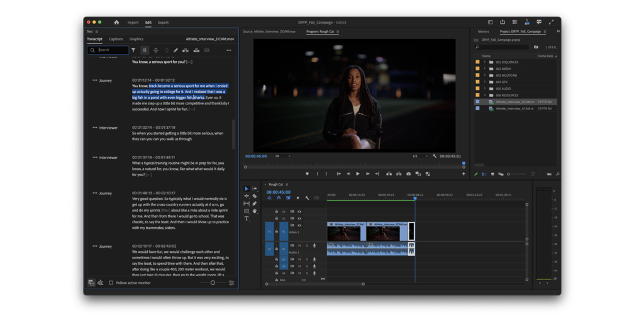Expand the 005 AUDIO bin
This screenshot has height=322, width=644.
(484, 89)
